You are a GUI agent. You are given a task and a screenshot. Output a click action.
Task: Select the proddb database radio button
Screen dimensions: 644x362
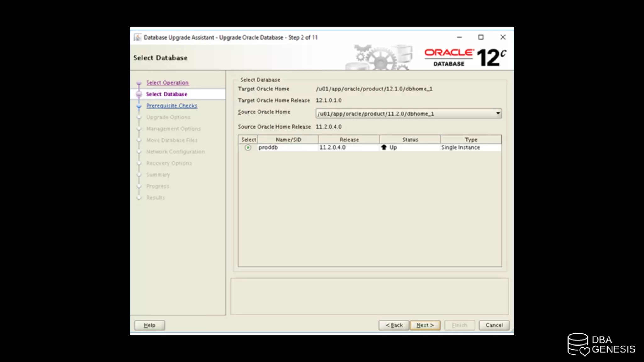pyautogui.click(x=248, y=147)
